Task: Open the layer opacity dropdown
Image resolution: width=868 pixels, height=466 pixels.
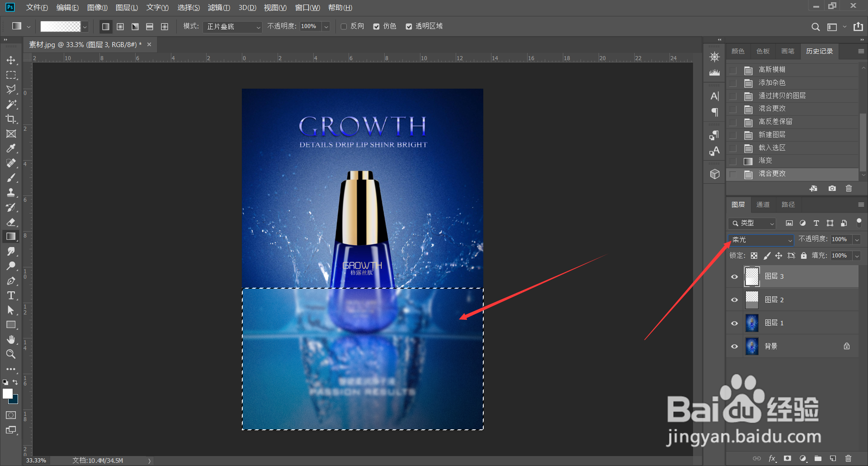Action: click(857, 240)
